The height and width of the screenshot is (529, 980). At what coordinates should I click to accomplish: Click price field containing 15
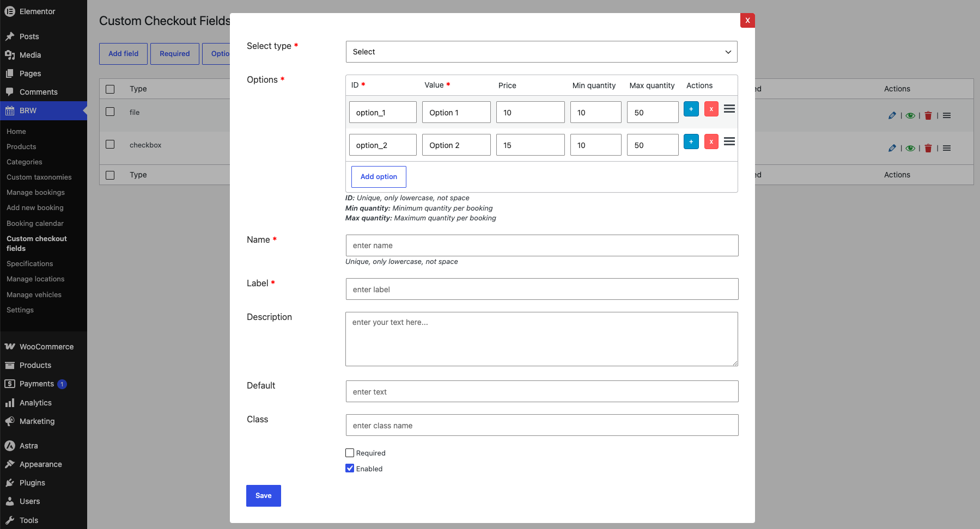tap(531, 145)
